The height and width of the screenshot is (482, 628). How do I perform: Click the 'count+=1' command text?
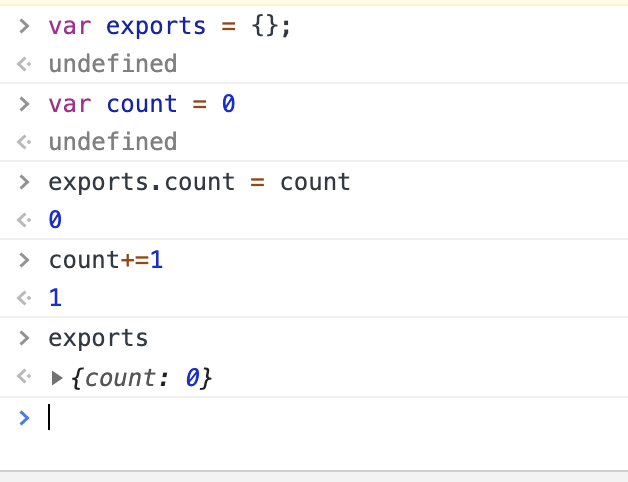tap(105, 260)
